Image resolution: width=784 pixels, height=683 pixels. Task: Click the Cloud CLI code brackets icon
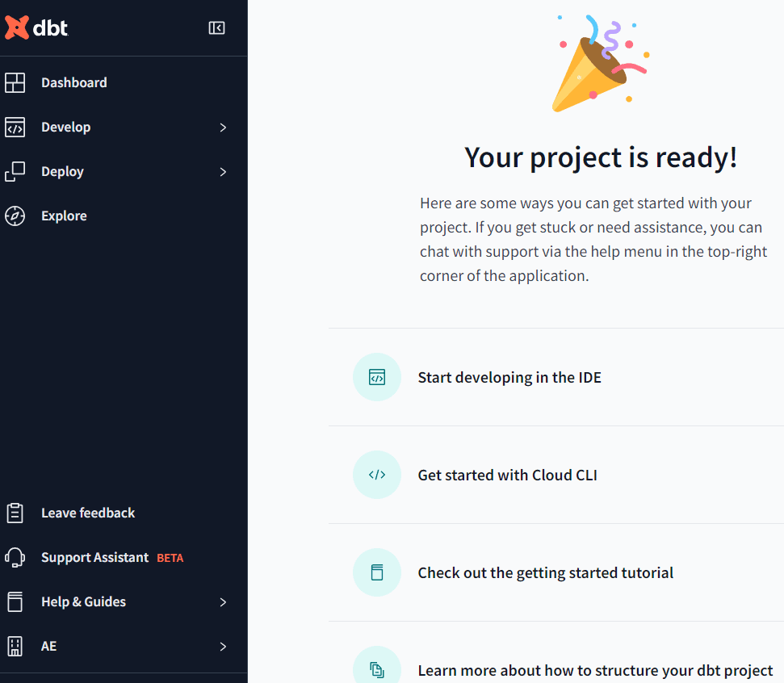[377, 475]
